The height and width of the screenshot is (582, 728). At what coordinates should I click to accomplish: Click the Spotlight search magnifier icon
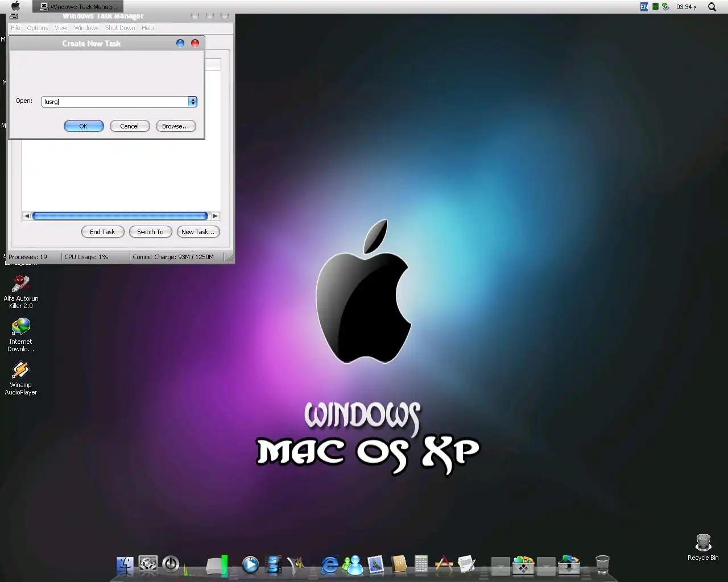tap(712, 7)
